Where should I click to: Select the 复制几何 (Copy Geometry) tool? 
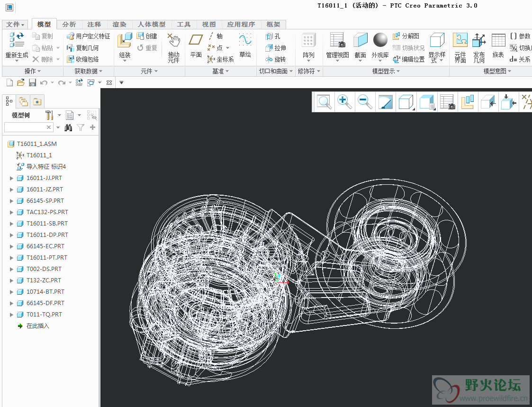tap(83, 48)
